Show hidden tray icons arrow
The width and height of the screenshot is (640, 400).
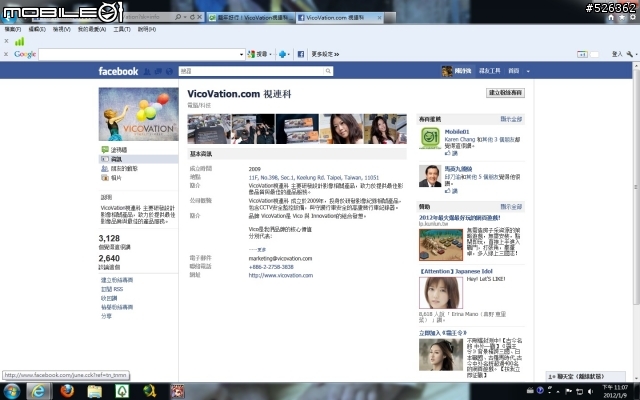[558, 392]
